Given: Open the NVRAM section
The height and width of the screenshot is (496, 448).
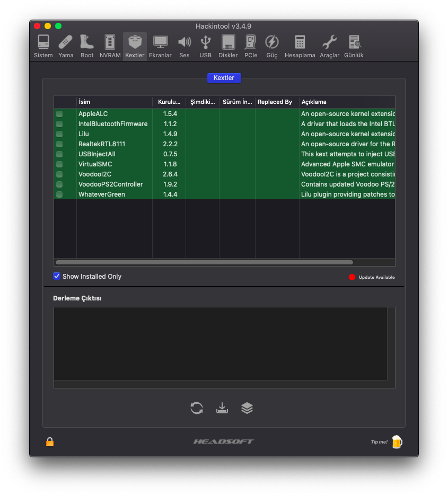Looking at the screenshot, I should click(x=110, y=46).
